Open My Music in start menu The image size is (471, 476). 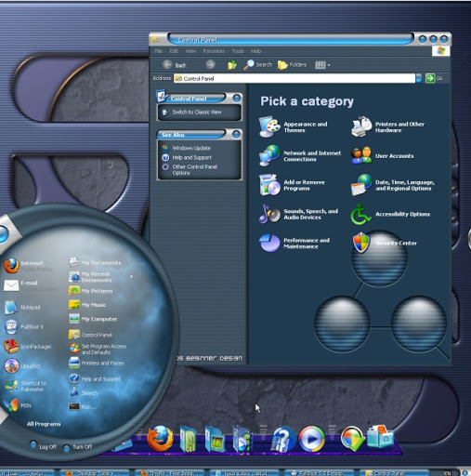(87, 305)
